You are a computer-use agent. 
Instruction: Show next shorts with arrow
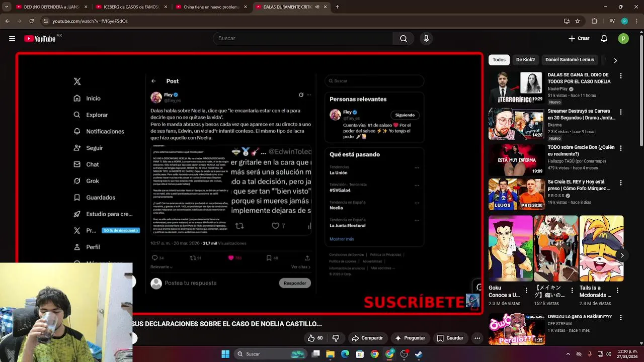click(622, 255)
